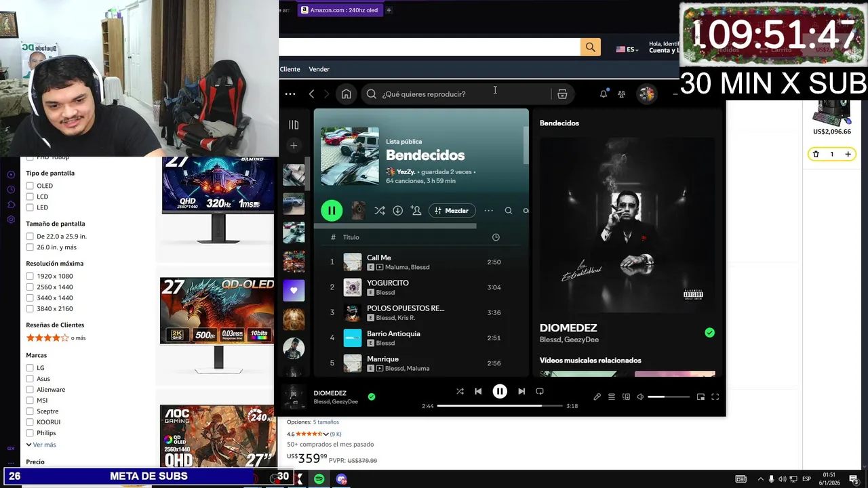Check OLED screen type filter
The height and width of the screenshot is (488, 868).
click(x=30, y=186)
